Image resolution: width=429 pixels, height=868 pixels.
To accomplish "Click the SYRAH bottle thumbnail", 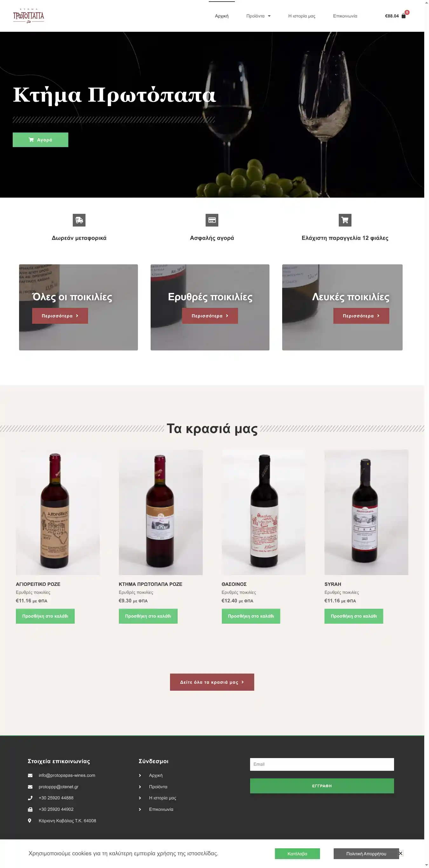I will (x=366, y=512).
